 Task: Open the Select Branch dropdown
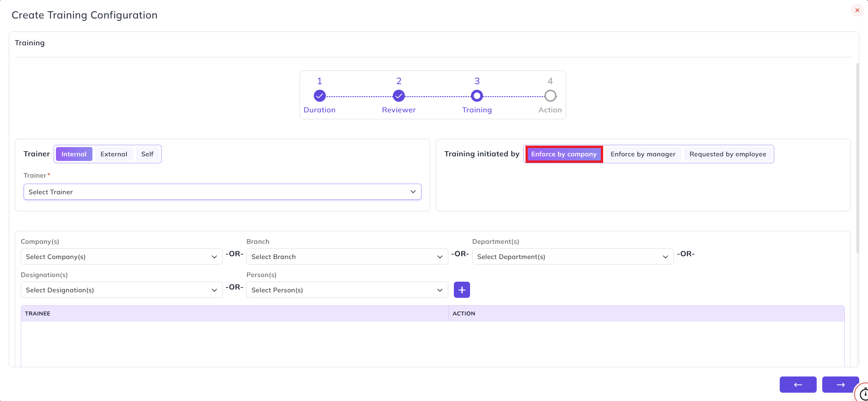[347, 257]
